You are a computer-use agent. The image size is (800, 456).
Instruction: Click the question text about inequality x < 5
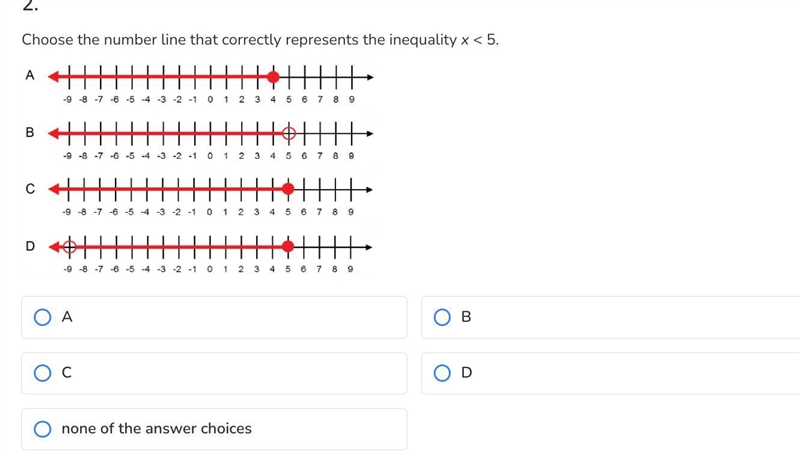[260, 40]
